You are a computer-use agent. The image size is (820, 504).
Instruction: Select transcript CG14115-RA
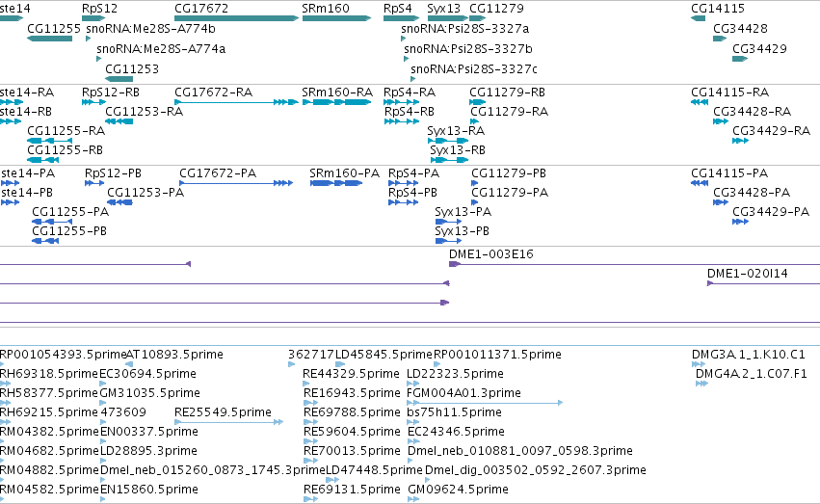pos(700,102)
